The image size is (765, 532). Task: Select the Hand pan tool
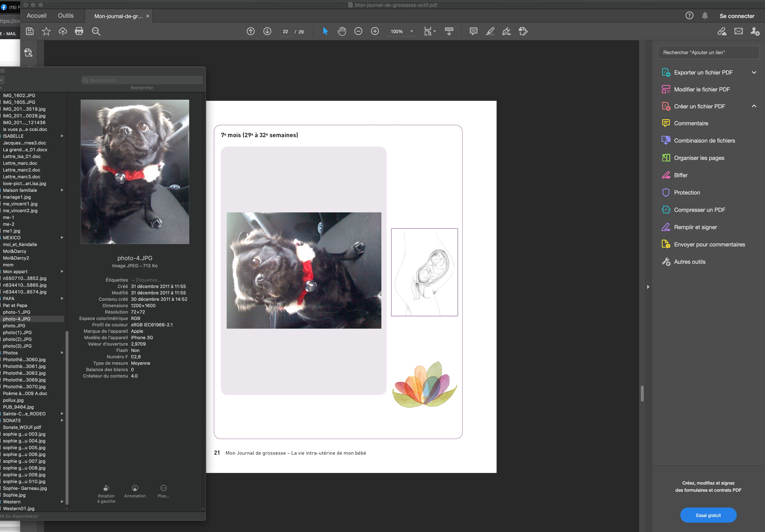coord(341,31)
